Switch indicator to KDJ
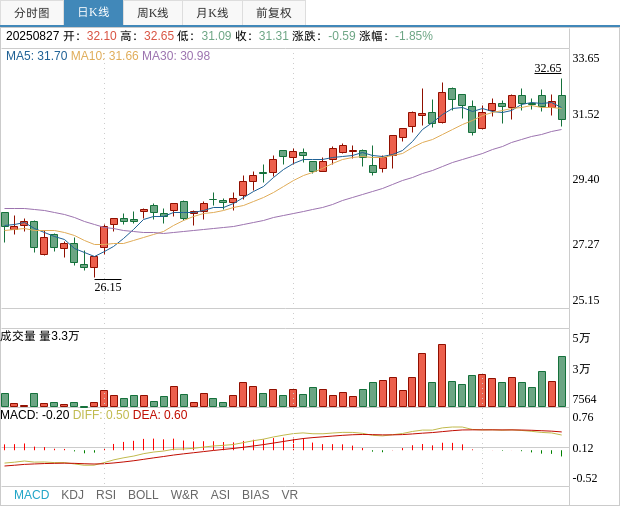Image resolution: width=620 pixels, height=506 pixels. [72, 495]
